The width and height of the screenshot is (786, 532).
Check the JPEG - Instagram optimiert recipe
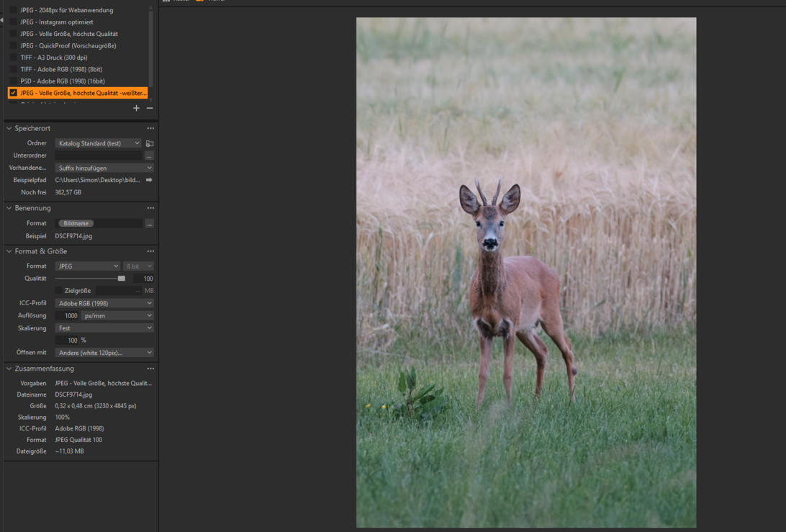tap(13, 22)
